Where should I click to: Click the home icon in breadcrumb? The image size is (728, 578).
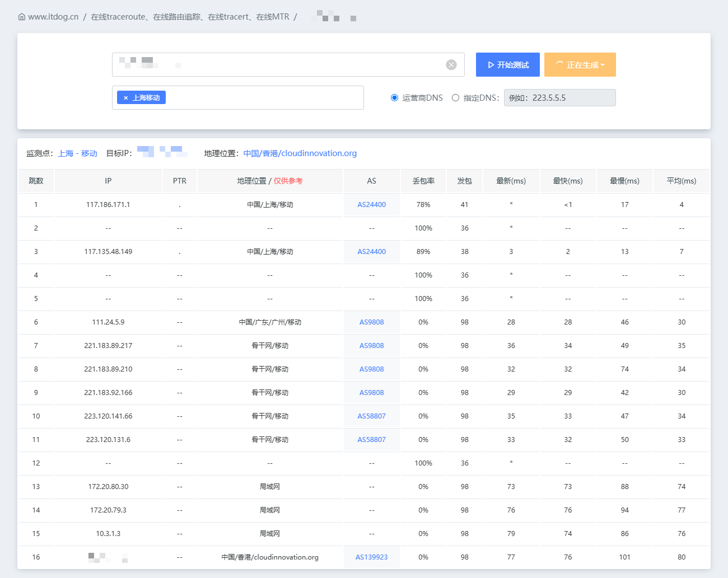coord(22,17)
